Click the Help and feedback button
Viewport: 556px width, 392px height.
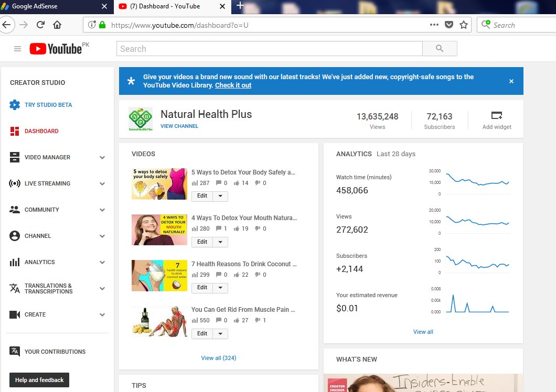39,380
